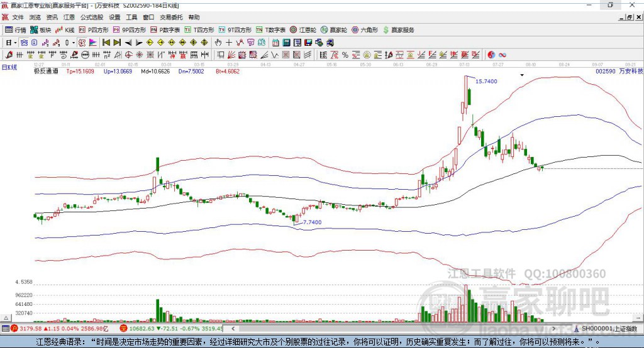Click the 7.7400 low price label
Image resolution: width=644 pixels, height=348 pixels.
312,222
